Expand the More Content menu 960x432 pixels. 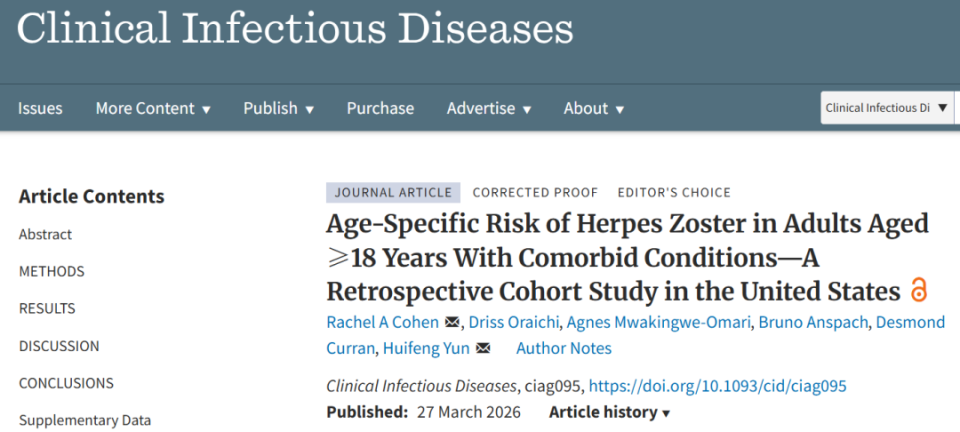(x=153, y=108)
